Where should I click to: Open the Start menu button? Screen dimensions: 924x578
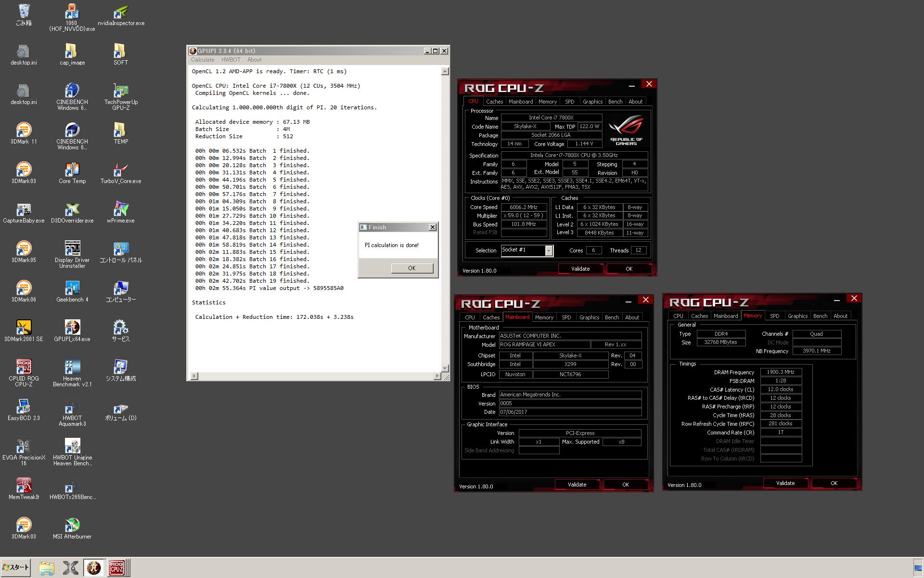point(16,567)
